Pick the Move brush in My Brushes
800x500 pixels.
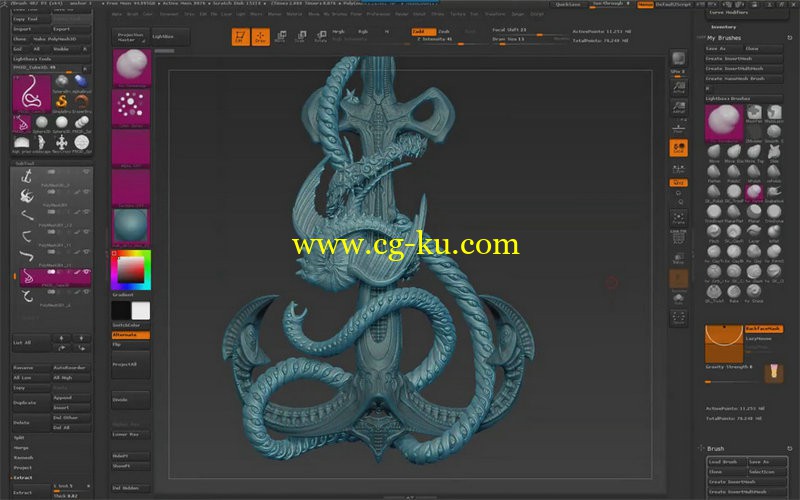[x=714, y=152]
